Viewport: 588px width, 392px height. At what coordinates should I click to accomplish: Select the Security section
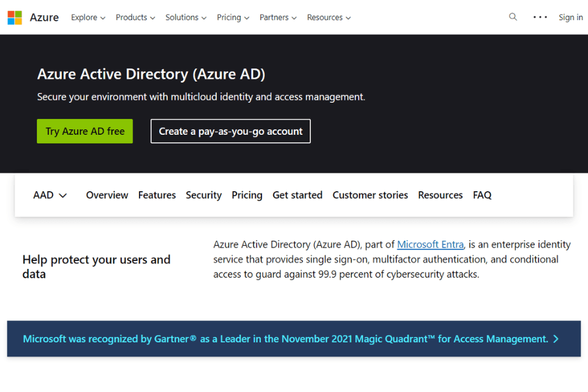203,195
